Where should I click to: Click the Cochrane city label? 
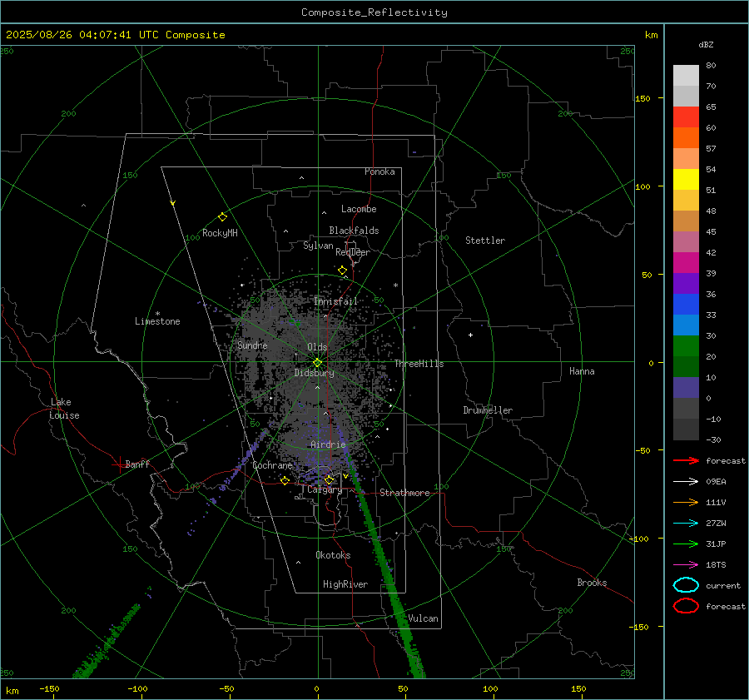[x=272, y=465]
